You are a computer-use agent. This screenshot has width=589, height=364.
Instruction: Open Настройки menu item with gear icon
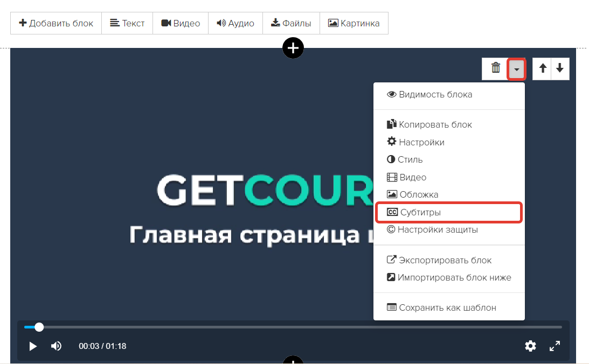coord(449,142)
